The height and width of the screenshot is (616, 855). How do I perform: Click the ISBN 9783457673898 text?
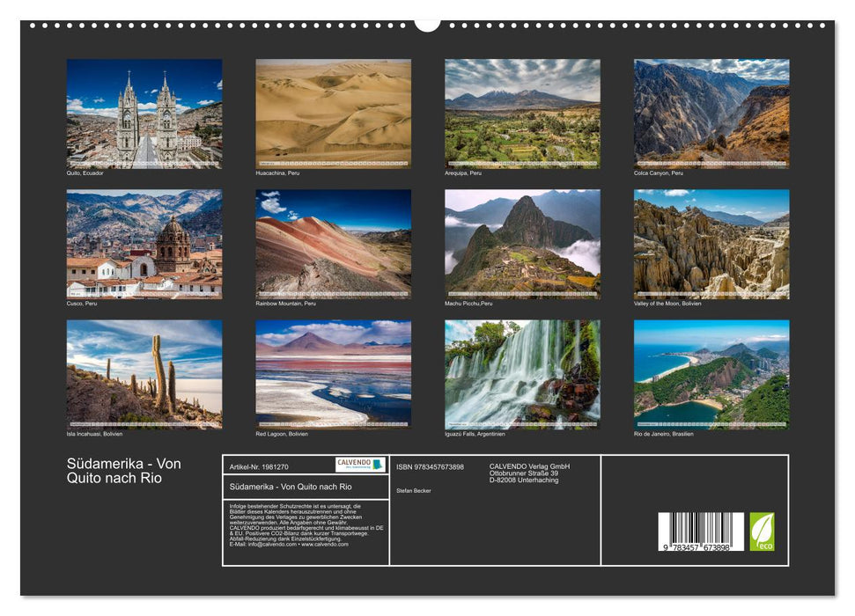pos(430,466)
